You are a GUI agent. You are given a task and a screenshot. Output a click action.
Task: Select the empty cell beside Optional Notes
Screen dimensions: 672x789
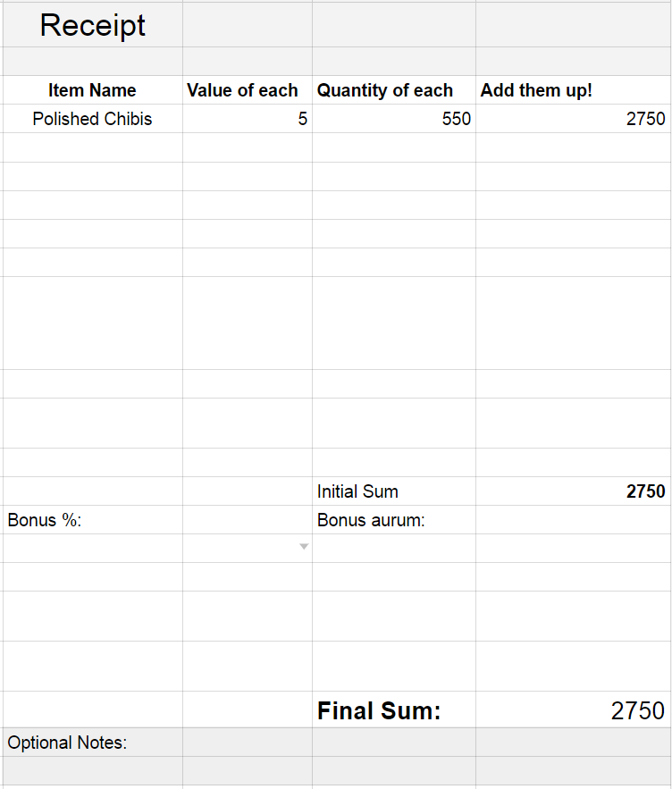pos(248,743)
